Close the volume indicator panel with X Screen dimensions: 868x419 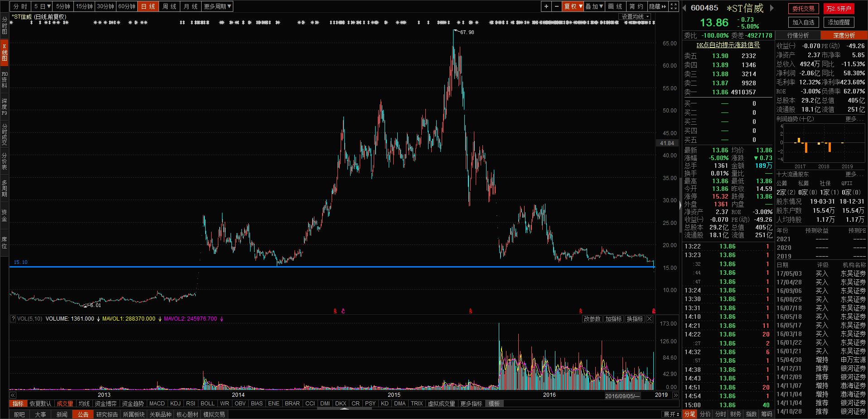point(650,319)
